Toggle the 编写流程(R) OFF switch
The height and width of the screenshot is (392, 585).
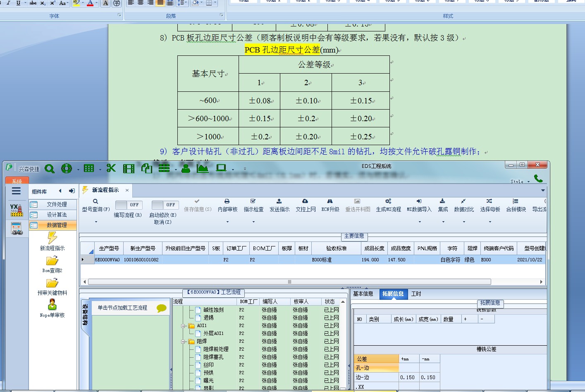[x=129, y=205]
